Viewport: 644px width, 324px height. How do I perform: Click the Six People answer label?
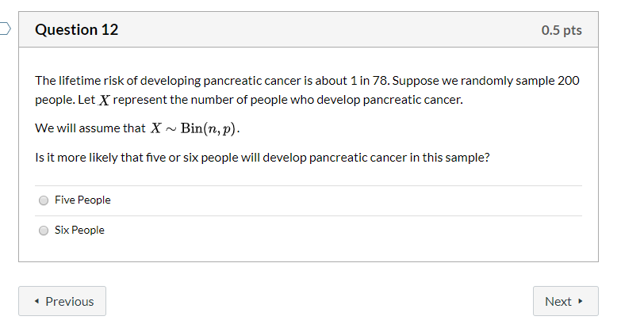click(x=79, y=230)
